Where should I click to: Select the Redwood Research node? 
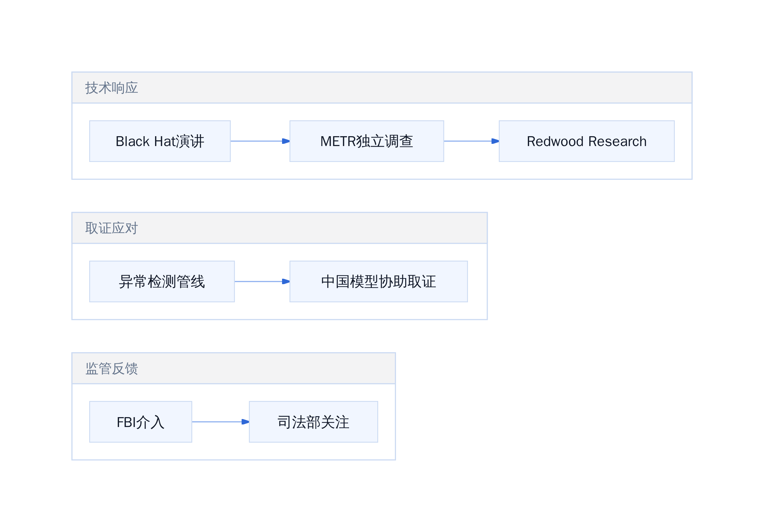586,141
